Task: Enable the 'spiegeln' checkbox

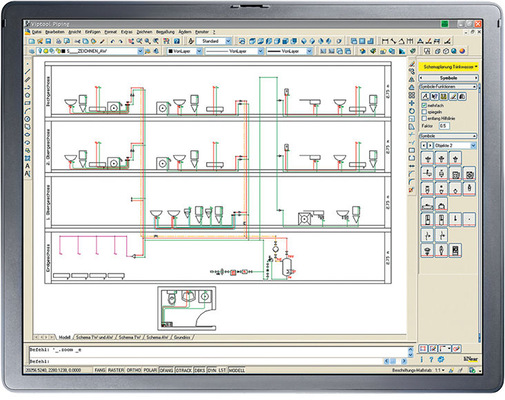Action: point(424,112)
